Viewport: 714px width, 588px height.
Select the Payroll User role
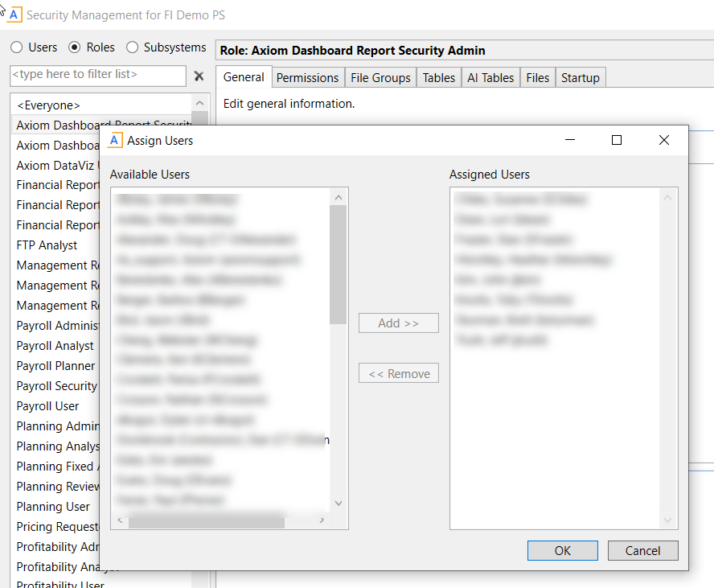pos(55,406)
